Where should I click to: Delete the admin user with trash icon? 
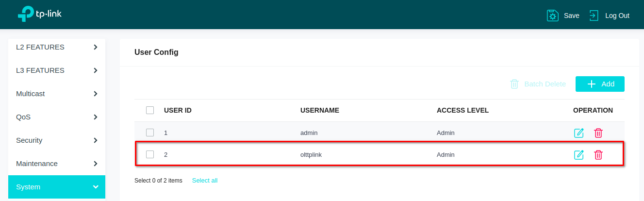[598, 133]
